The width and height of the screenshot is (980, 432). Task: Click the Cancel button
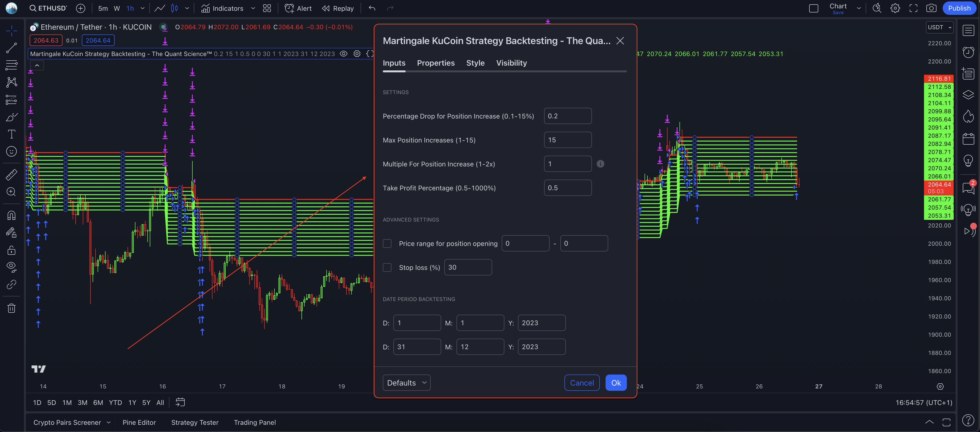[582, 383]
